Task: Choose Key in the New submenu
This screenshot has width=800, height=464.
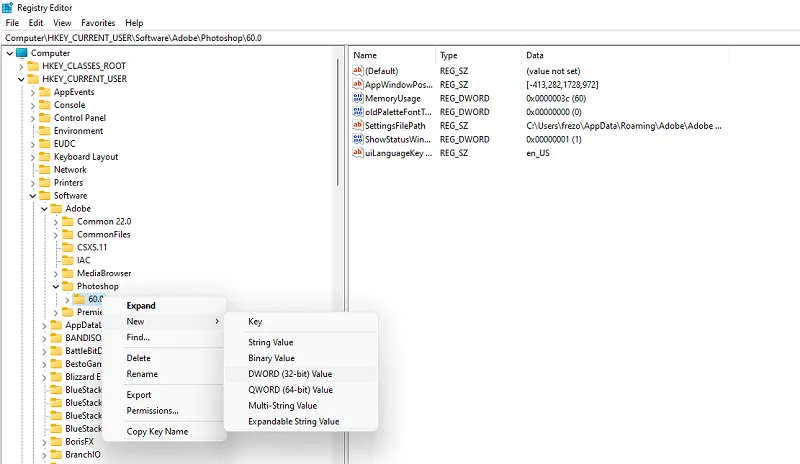Action: click(x=301, y=322)
